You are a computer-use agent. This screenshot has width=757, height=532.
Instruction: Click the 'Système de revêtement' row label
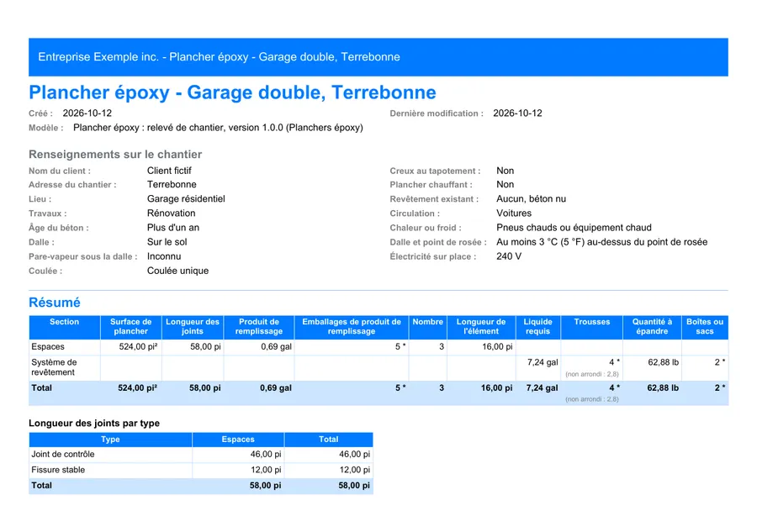[x=54, y=367]
